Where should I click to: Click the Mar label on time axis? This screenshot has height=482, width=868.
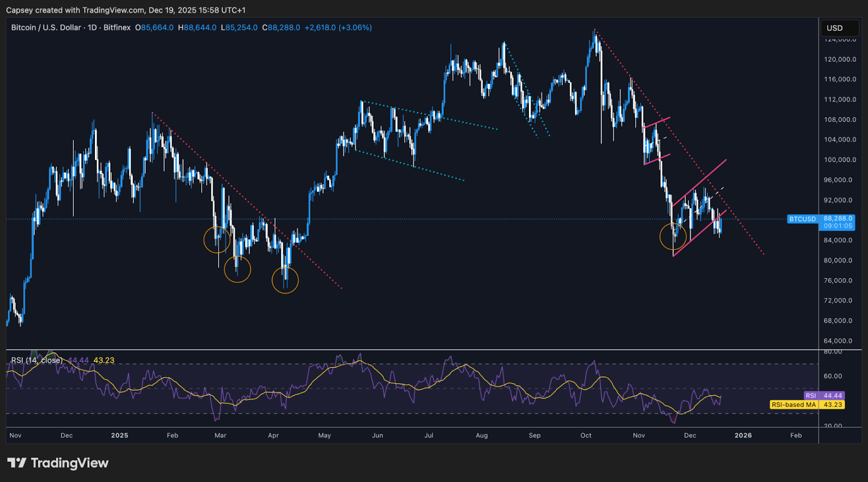click(220, 435)
